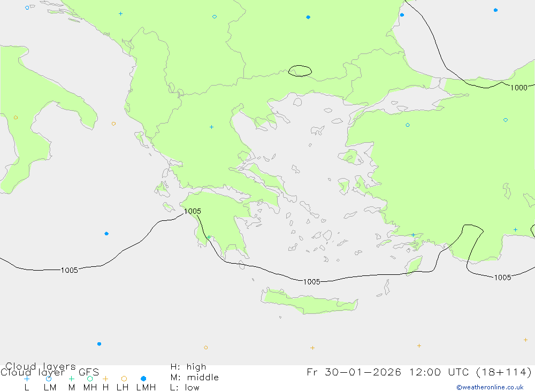Click the 1000 isobar label
Image resolution: width=535 pixels, height=392 pixels.
pyautogui.click(x=518, y=88)
